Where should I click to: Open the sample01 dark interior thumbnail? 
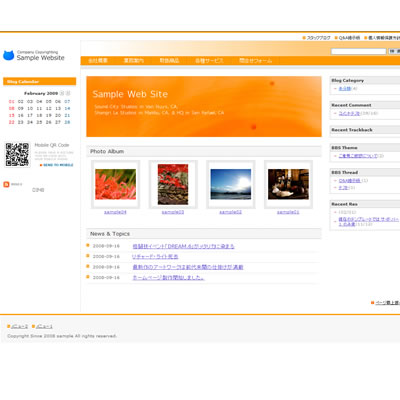pos(288,184)
